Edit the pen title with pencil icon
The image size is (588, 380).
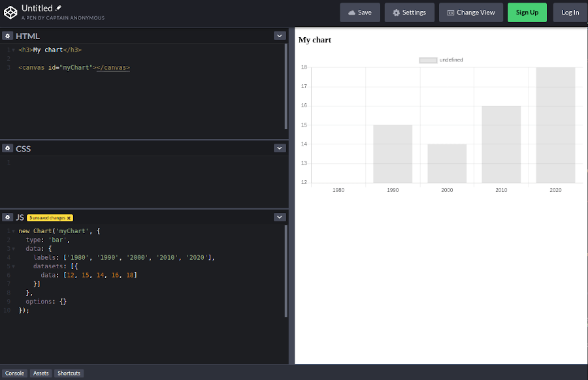[x=57, y=8]
